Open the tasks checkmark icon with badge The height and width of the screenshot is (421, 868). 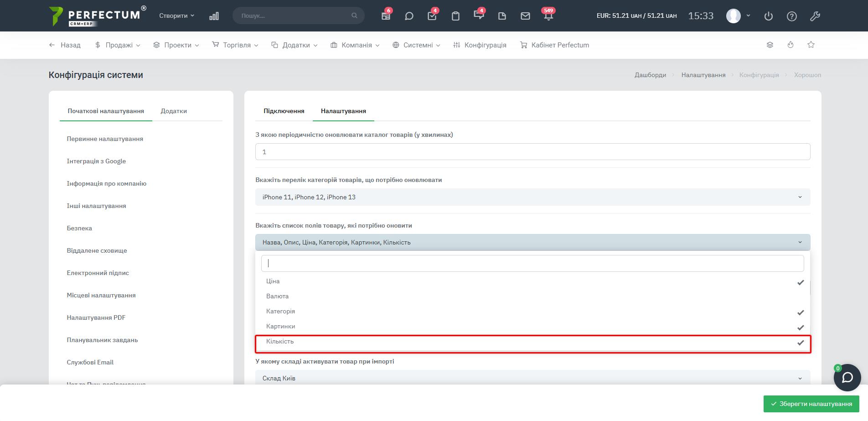[432, 16]
